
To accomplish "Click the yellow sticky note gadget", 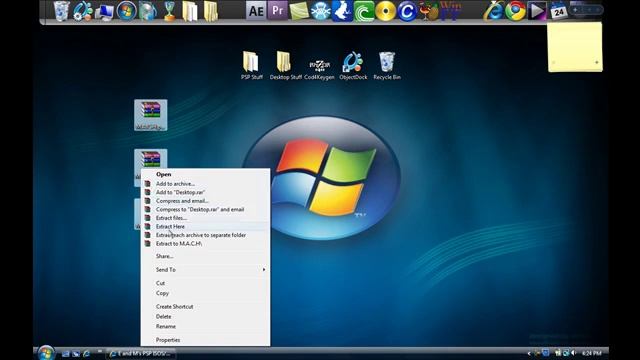I will click(575, 47).
